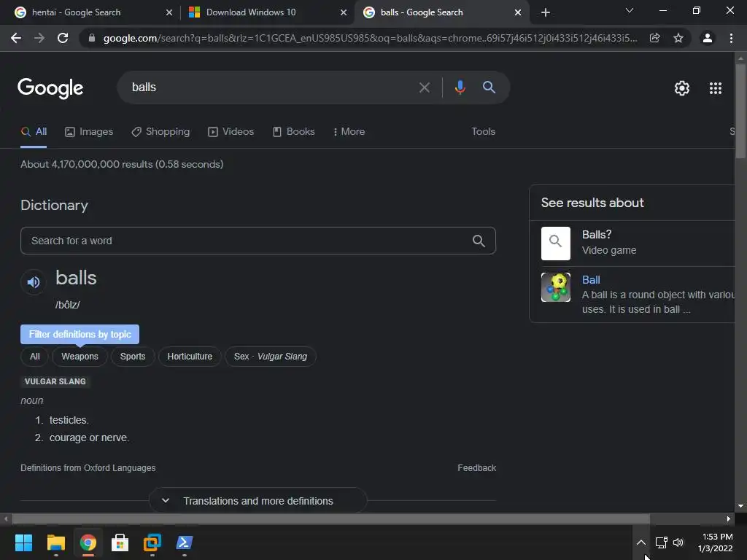Open PowerShell from the taskbar

click(185, 542)
